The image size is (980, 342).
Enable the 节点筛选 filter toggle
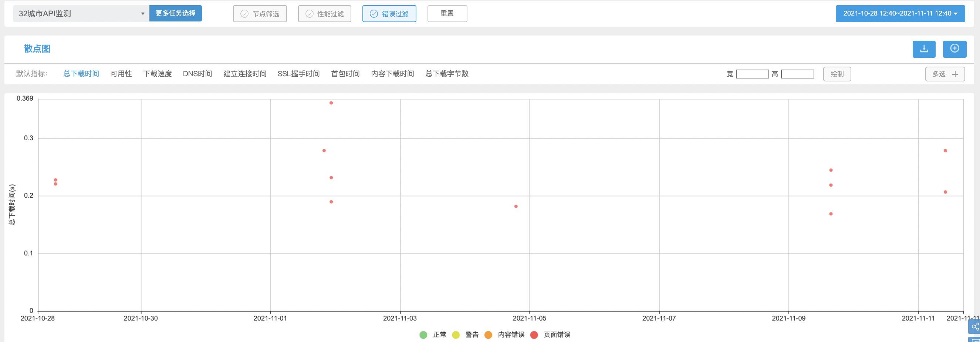click(260, 14)
